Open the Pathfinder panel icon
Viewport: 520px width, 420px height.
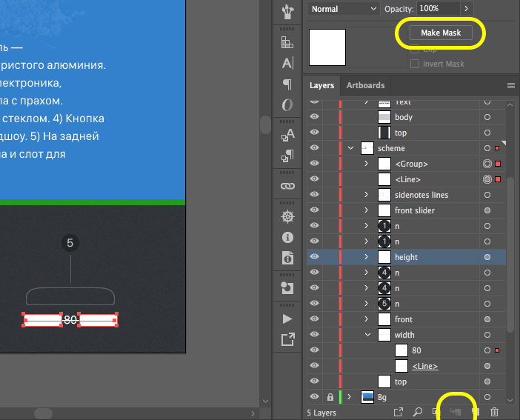287,288
